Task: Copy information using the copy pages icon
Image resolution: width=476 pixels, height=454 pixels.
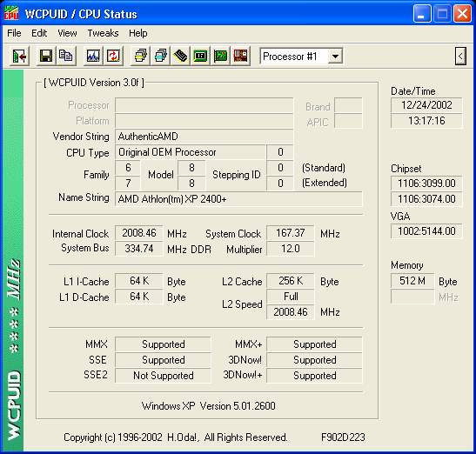Action: coord(65,57)
